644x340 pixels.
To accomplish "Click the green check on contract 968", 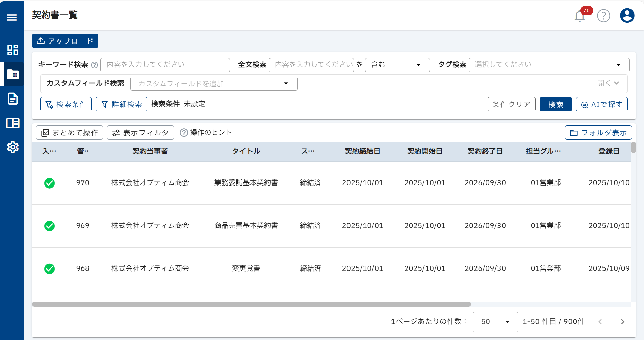I will (50, 269).
